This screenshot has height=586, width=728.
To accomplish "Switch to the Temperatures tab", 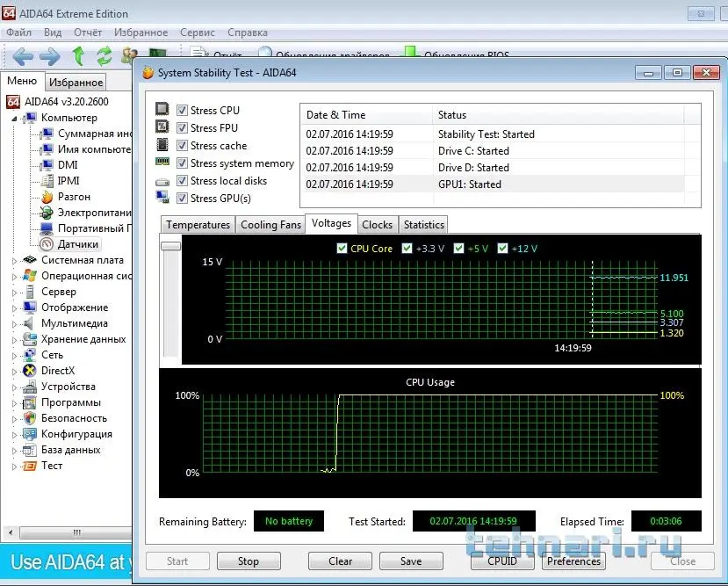I will coord(198,225).
